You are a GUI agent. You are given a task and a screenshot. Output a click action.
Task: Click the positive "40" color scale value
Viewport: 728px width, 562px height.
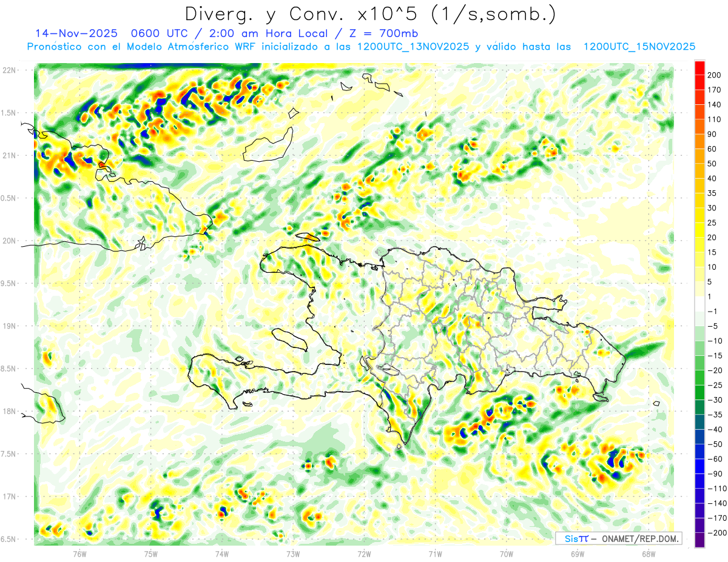tap(712, 178)
